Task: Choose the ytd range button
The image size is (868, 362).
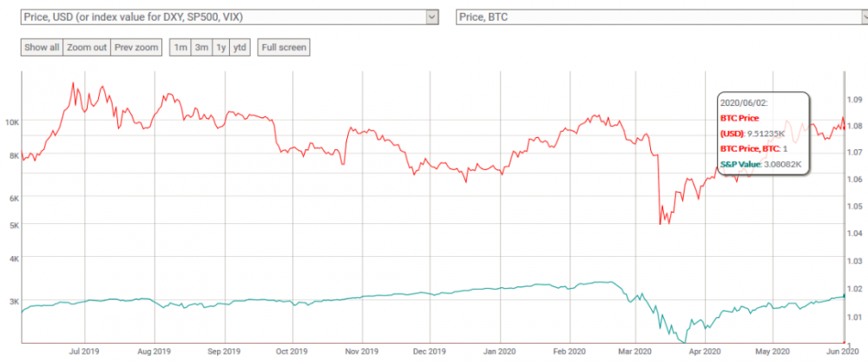Action: (x=240, y=47)
